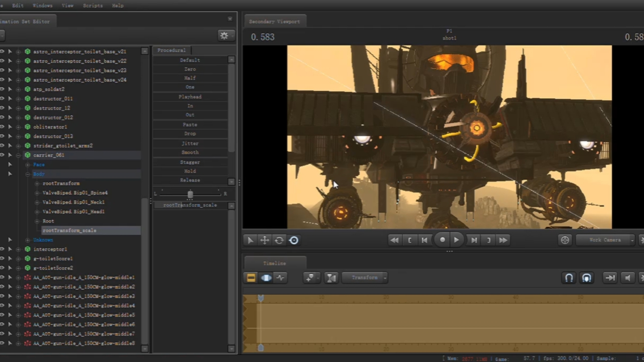644x362 pixels.
Task: Select the move manipulator tool
Action: [265, 240]
